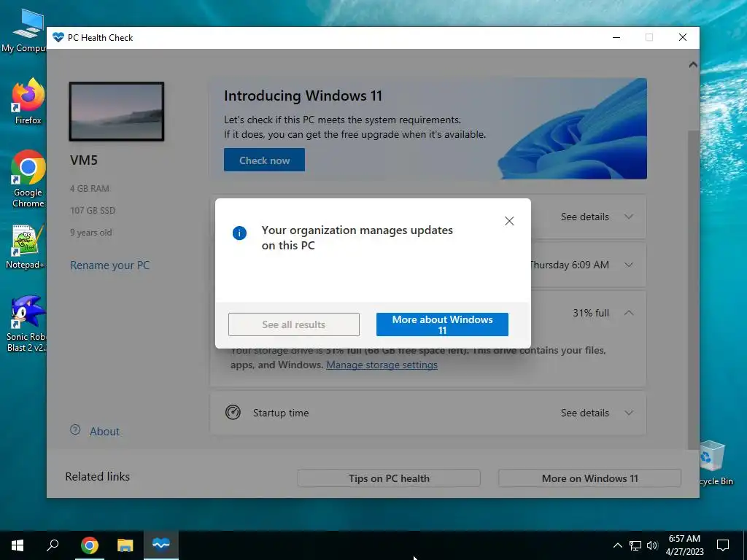Viewport: 747px width, 560px height.
Task: Select the Recycle Bin desktop icon
Action: 716,463
